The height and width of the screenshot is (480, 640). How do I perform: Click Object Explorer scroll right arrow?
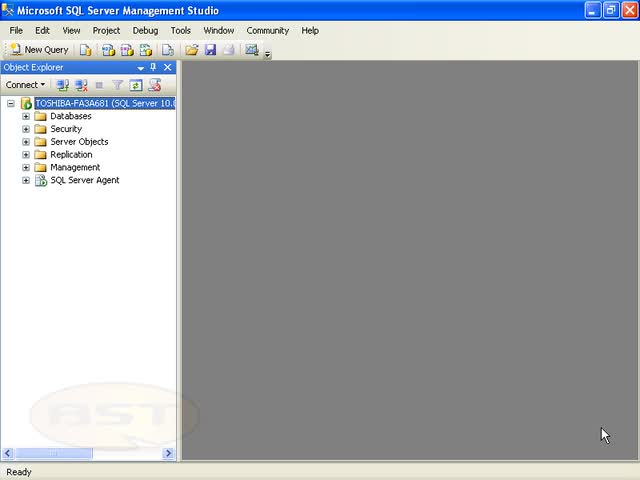(x=168, y=453)
